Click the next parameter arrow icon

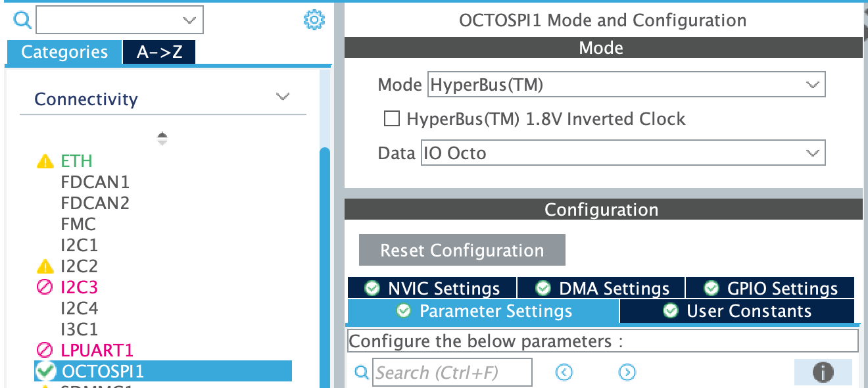coord(628,372)
